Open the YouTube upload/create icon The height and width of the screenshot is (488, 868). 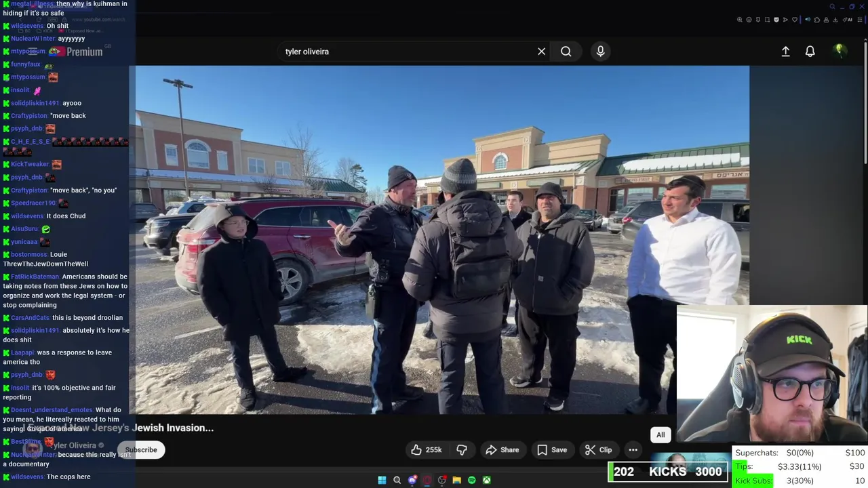(785, 52)
